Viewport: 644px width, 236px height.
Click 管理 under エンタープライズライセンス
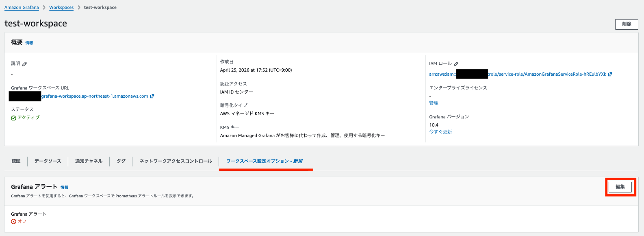434,103
